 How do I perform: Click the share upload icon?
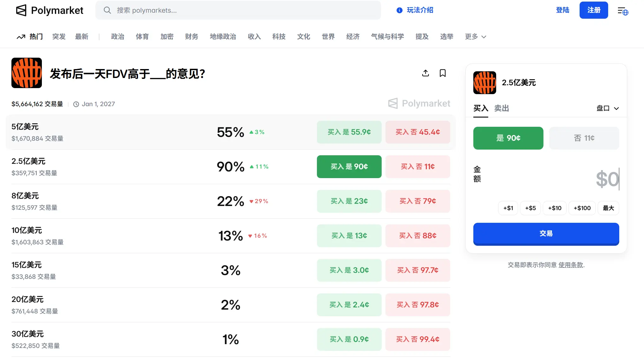[x=425, y=73]
